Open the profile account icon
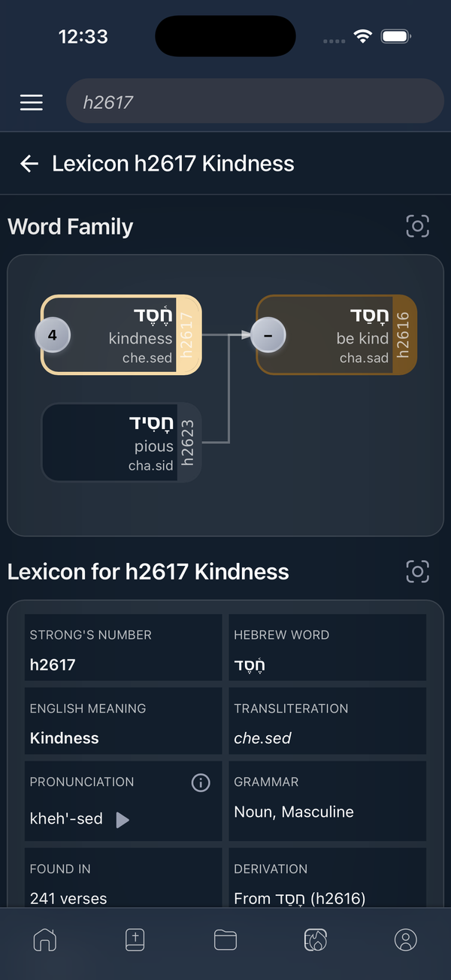This screenshot has width=451, height=980. (x=405, y=939)
